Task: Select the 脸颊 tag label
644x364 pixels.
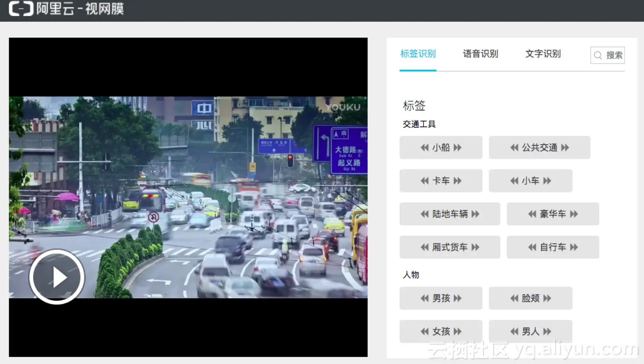Action: 531,298
